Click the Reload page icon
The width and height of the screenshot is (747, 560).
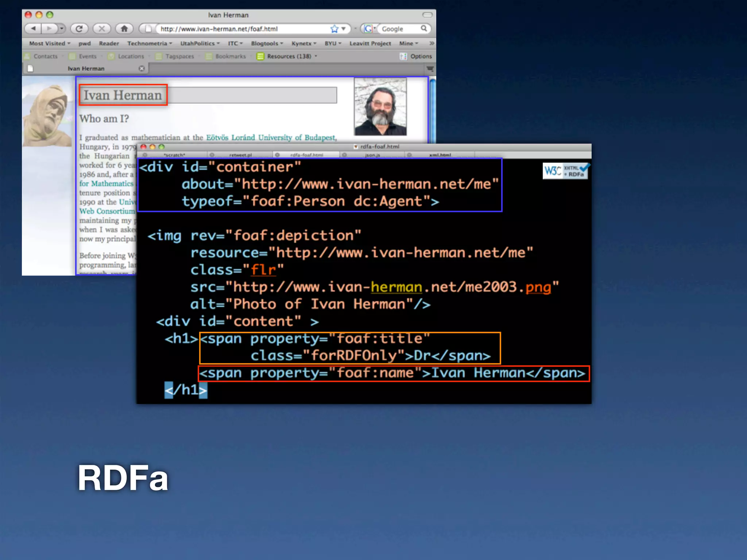pos(79,28)
